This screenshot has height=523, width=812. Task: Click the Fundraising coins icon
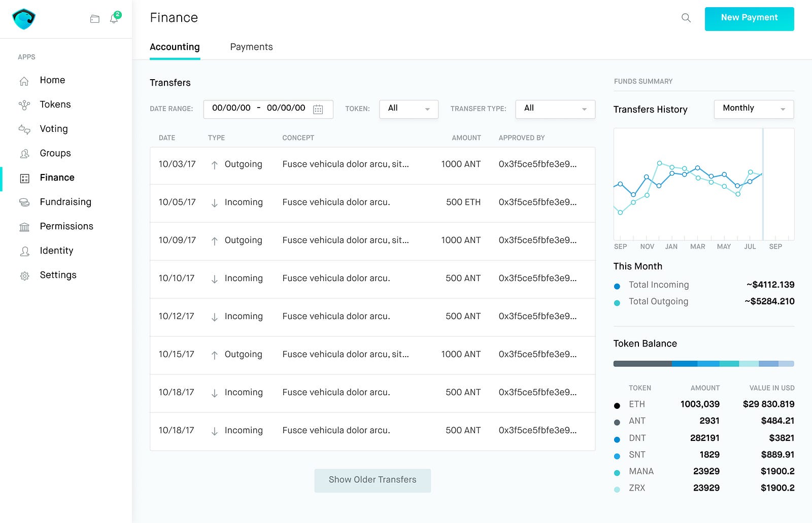pyautogui.click(x=24, y=202)
